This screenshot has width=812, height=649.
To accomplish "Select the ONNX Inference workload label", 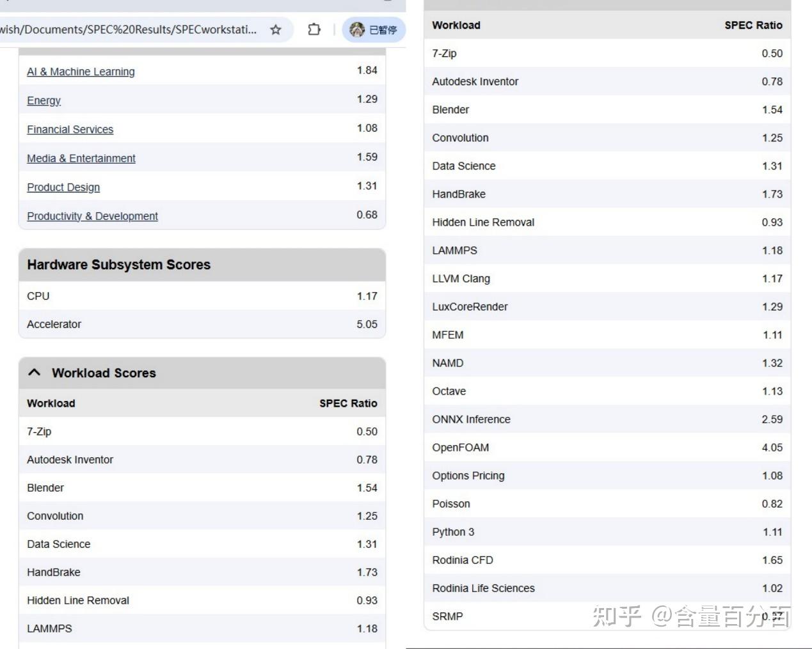I will [x=471, y=419].
